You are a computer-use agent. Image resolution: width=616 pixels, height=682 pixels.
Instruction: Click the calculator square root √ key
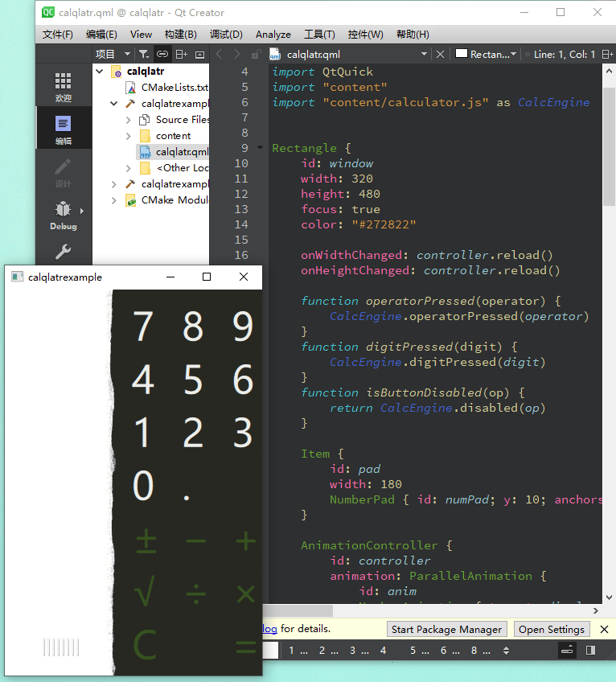click(145, 590)
